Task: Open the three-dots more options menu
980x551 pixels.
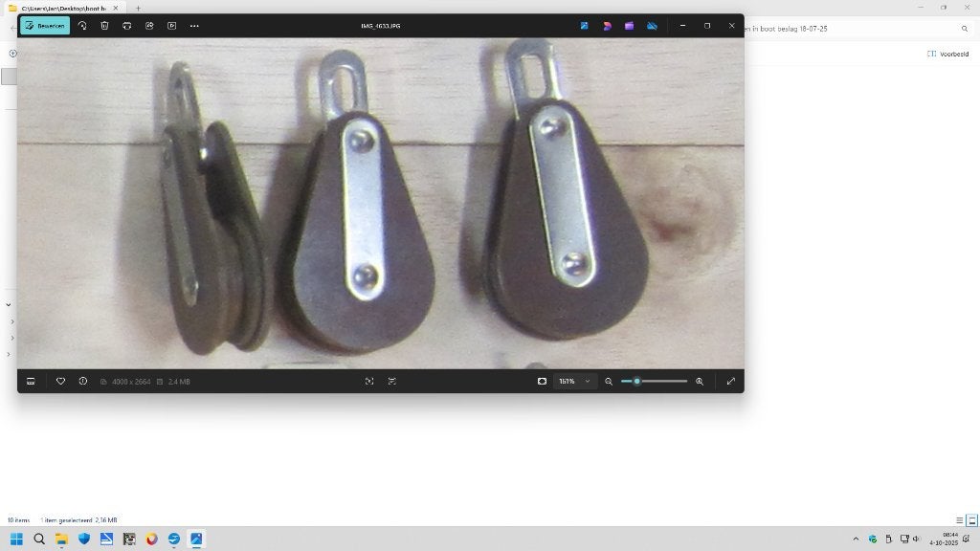Action: click(x=194, y=26)
